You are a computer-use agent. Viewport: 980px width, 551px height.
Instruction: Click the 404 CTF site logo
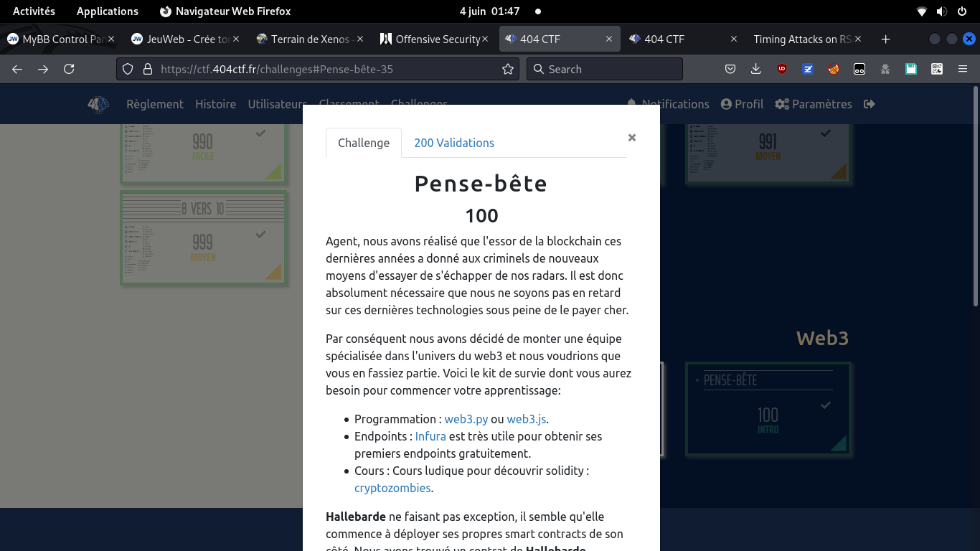98,105
